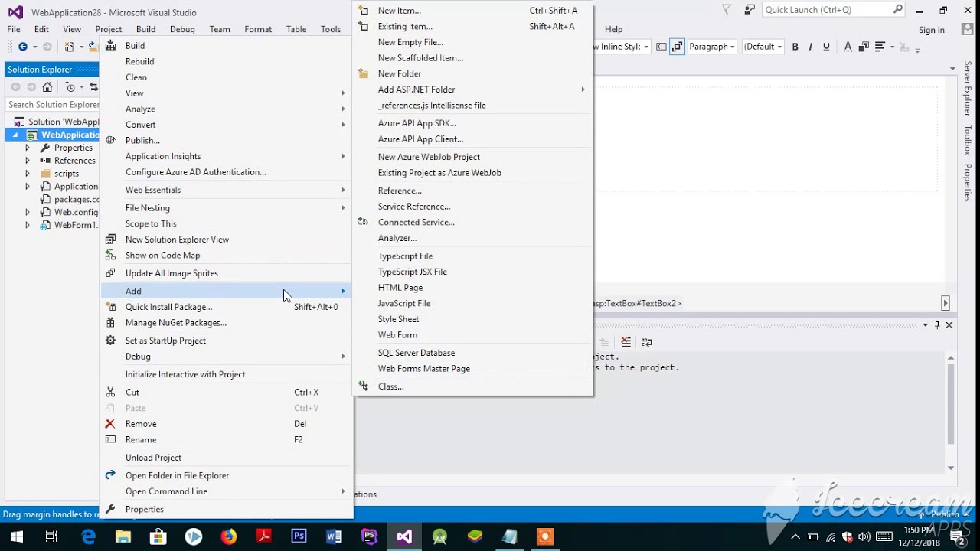
Task: Open the Paragraph block format dropdown
Action: 711,47
